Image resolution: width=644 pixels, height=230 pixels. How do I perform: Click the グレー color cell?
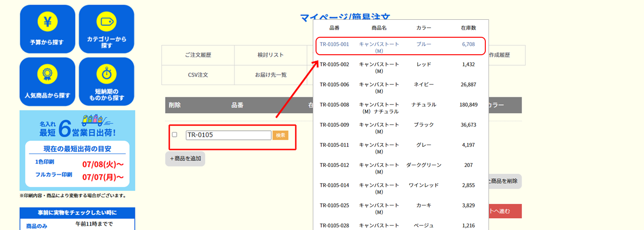(x=424, y=145)
